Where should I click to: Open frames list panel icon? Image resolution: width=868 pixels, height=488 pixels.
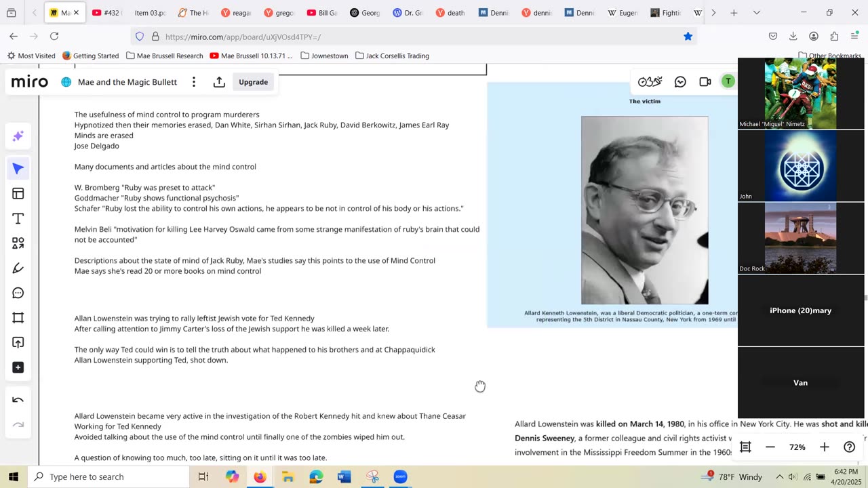(x=745, y=447)
